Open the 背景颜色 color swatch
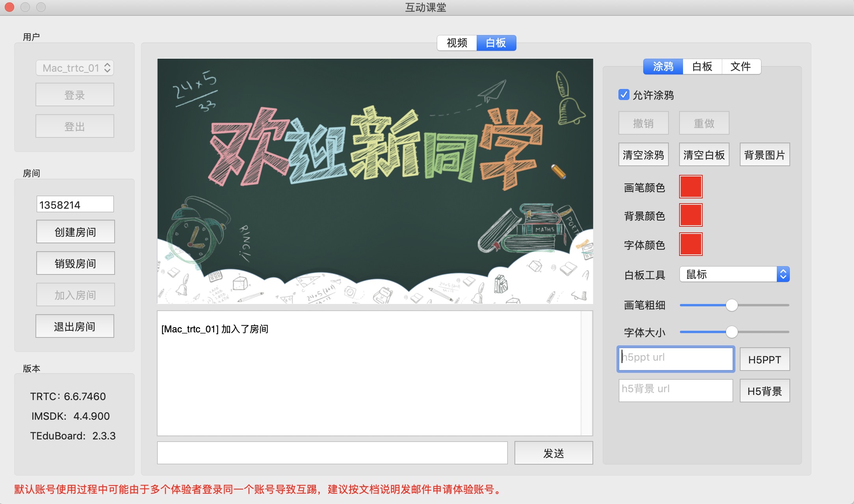The image size is (854, 504). pyautogui.click(x=691, y=215)
